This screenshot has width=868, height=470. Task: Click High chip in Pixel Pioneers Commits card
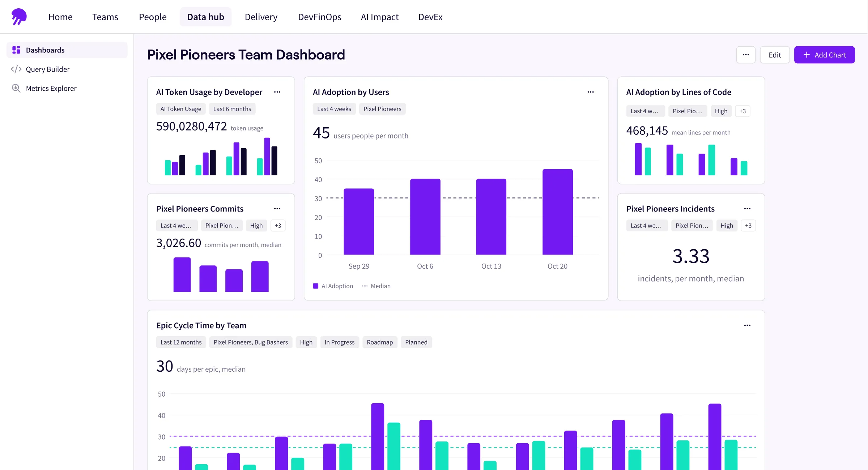click(x=256, y=226)
